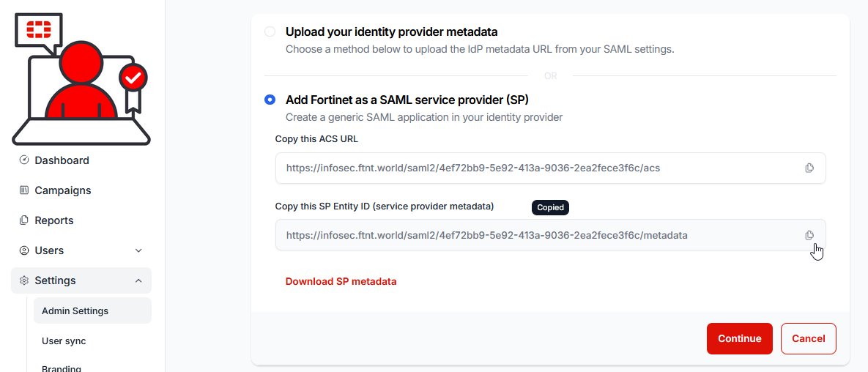Click the Continue button
Image resolution: width=868 pixels, height=372 pixels.
click(x=740, y=339)
